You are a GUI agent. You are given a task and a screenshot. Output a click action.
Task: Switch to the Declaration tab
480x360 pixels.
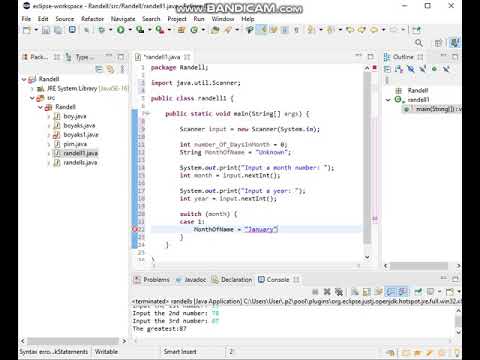pyautogui.click(x=232, y=280)
